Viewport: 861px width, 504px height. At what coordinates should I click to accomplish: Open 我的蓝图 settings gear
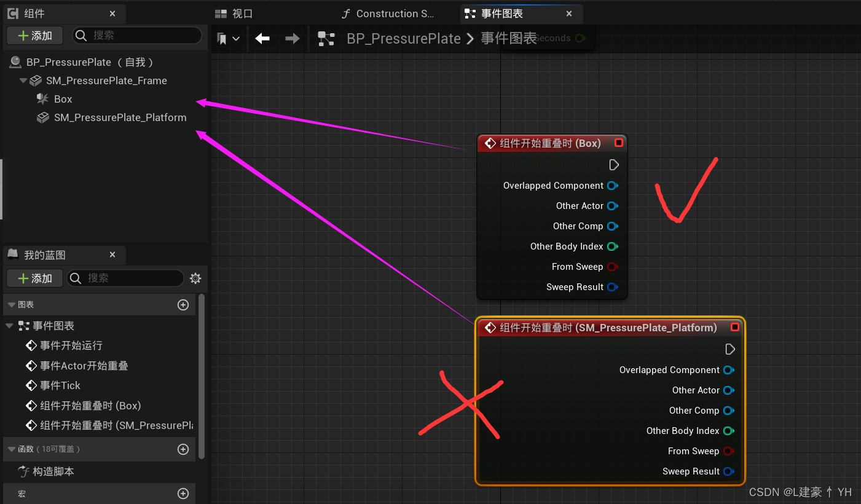pyautogui.click(x=195, y=278)
